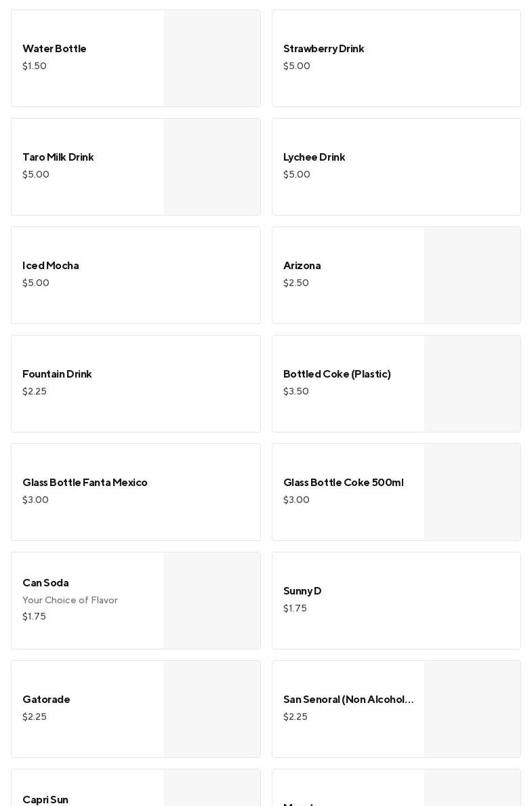This screenshot has width=532, height=806.
Task: Click the Bottled Coke (Plastic) title
Action: 337,374
